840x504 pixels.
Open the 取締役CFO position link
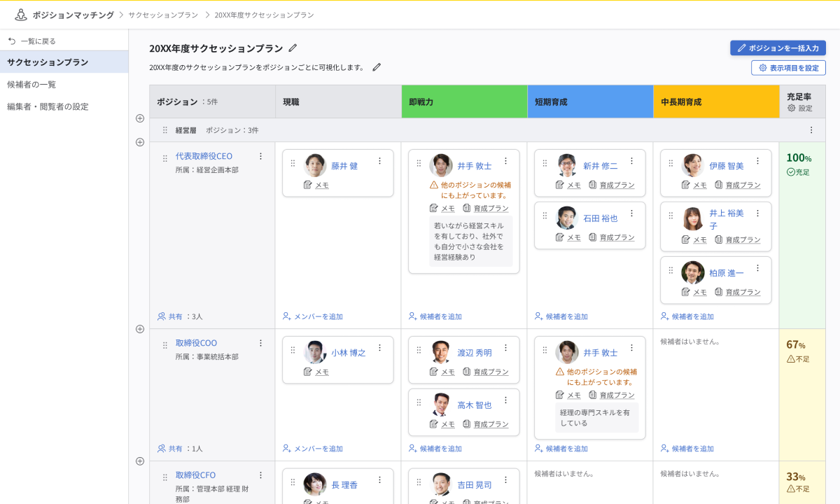[x=195, y=475]
